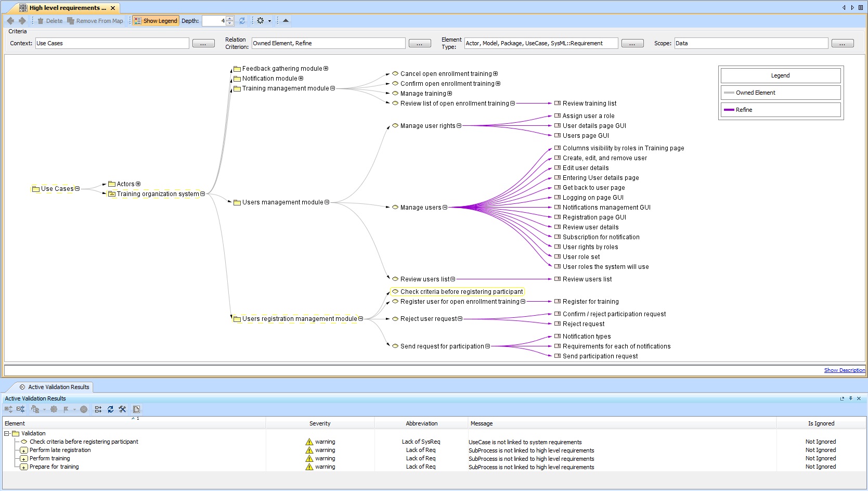868x491 pixels.
Task: Toggle Not Ignored for Perform training warning
Action: pos(820,458)
